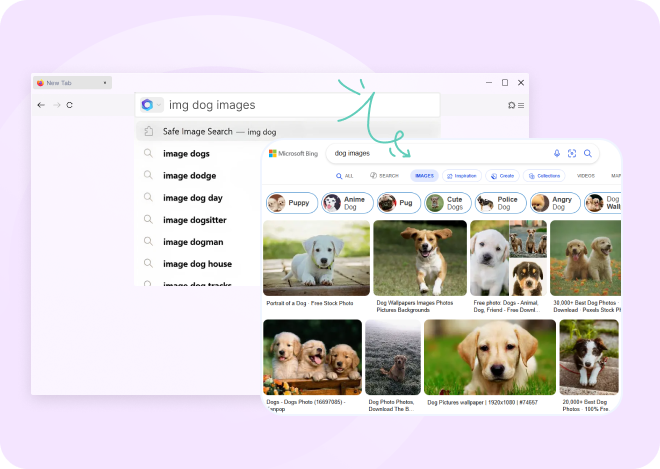This screenshot has height=469, width=660.
Task: Click the Microsoft Bing logo
Action: pyautogui.click(x=292, y=154)
